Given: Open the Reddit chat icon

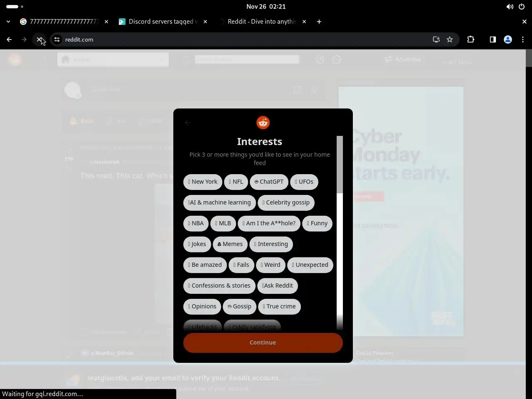Looking at the screenshot, I should [337, 60].
